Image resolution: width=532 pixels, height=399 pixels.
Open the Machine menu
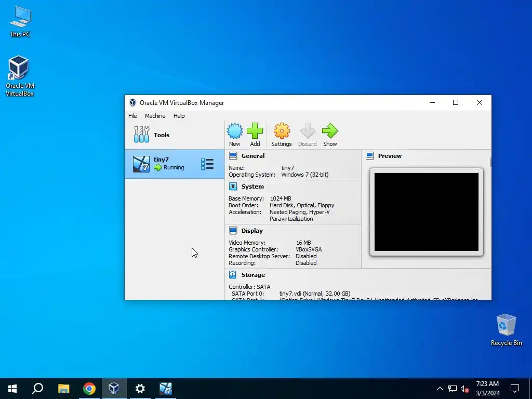[155, 116]
